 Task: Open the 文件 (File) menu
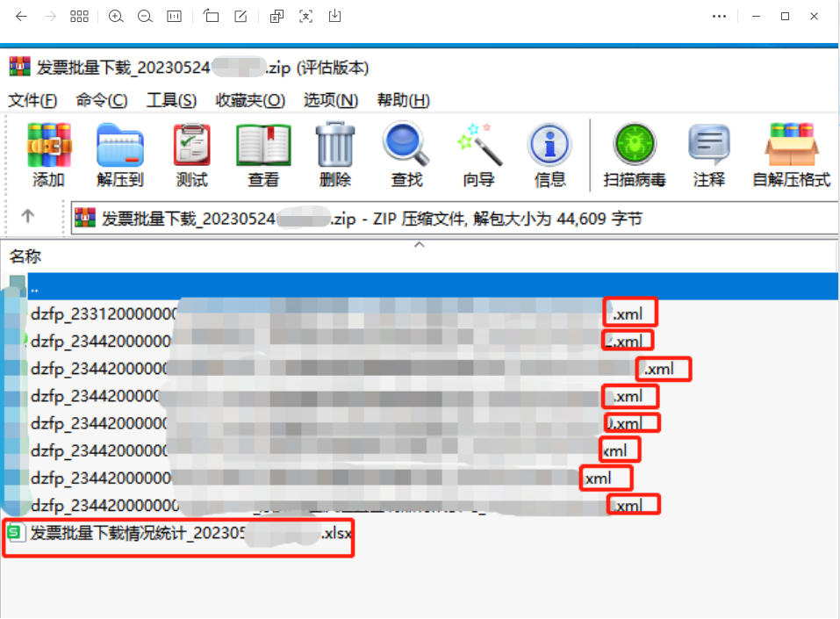(x=32, y=100)
